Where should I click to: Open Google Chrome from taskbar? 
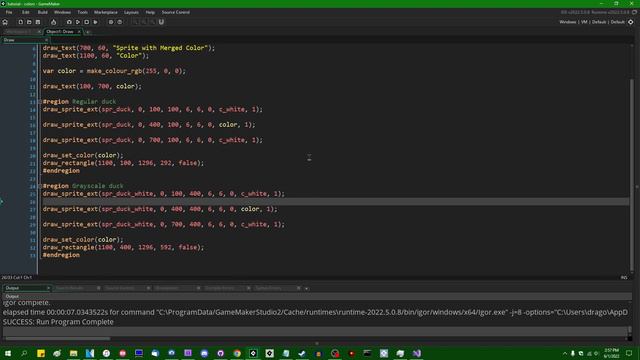(237, 353)
